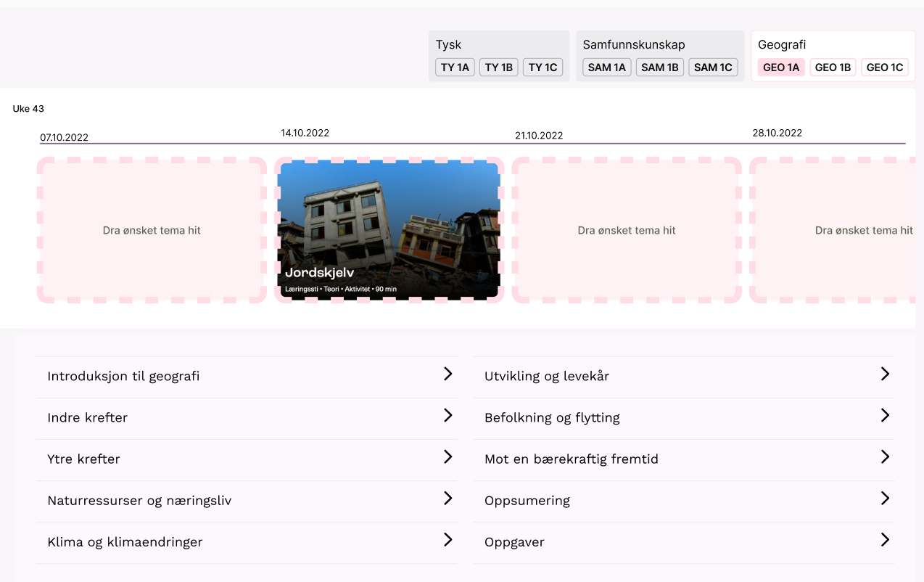Open the Oppsumering topic
924x582 pixels.
(x=684, y=501)
